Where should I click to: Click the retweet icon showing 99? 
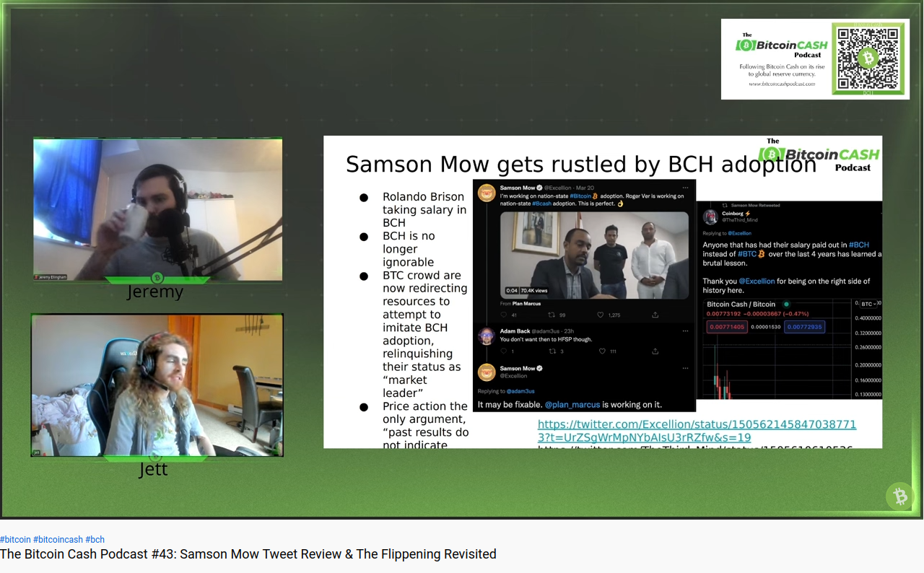pos(552,315)
